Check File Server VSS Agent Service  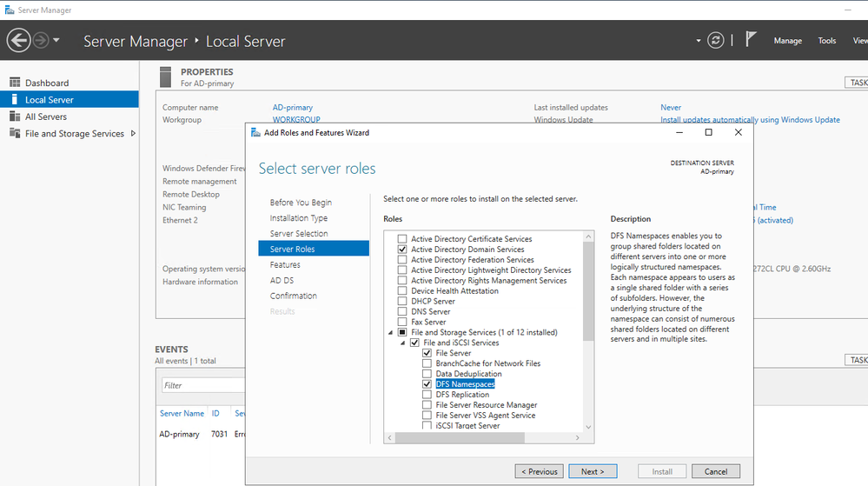(427, 416)
